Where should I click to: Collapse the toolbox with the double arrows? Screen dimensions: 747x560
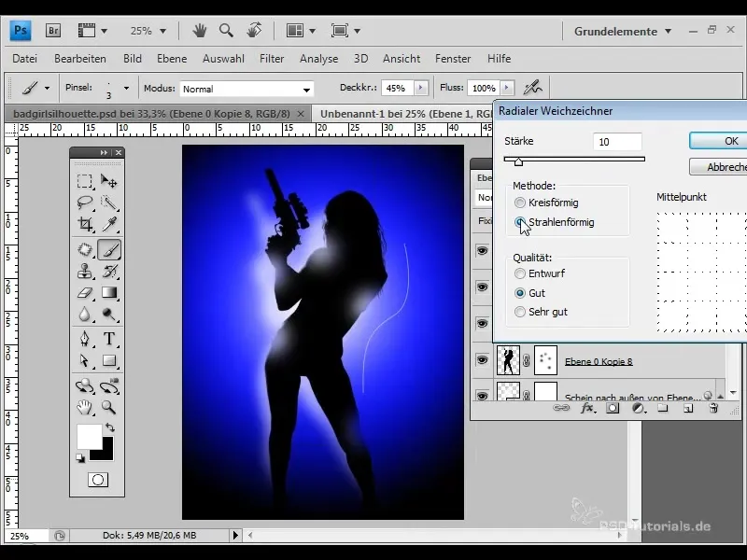[x=104, y=152]
